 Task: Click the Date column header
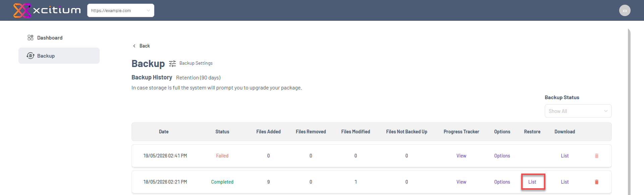pyautogui.click(x=164, y=132)
